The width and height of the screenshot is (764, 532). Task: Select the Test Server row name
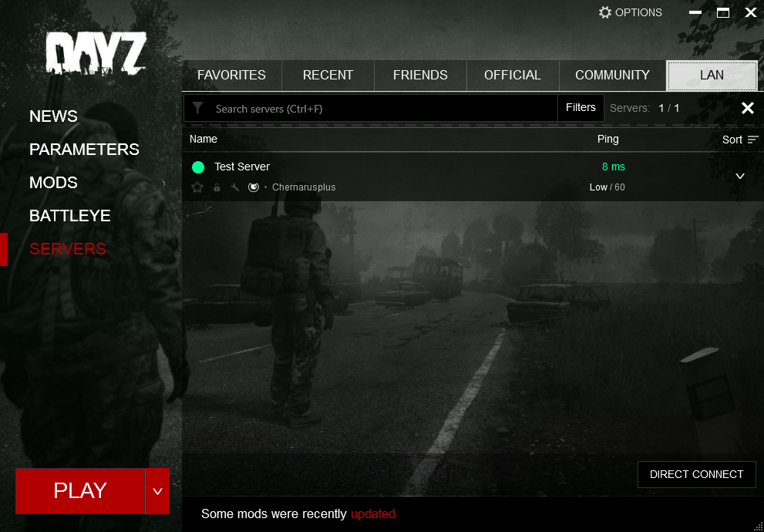[242, 167]
